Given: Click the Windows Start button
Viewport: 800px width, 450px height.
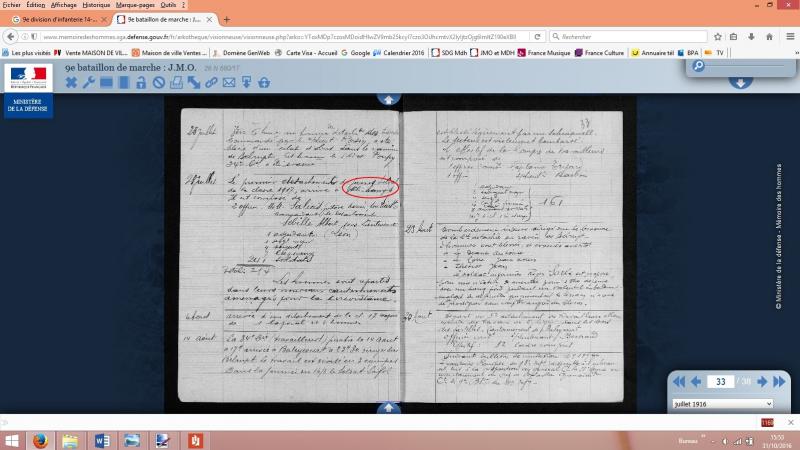Looking at the screenshot, I should [11, 440].
